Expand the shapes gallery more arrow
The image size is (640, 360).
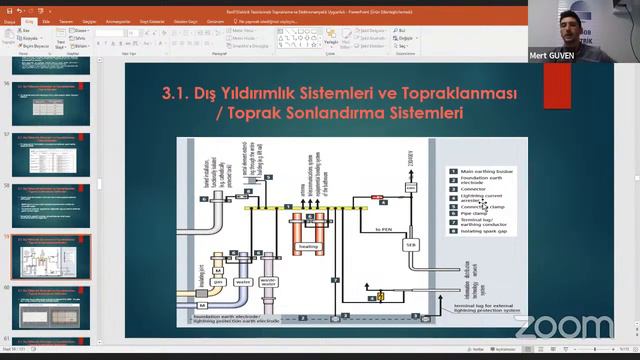(x=320, y=45)
